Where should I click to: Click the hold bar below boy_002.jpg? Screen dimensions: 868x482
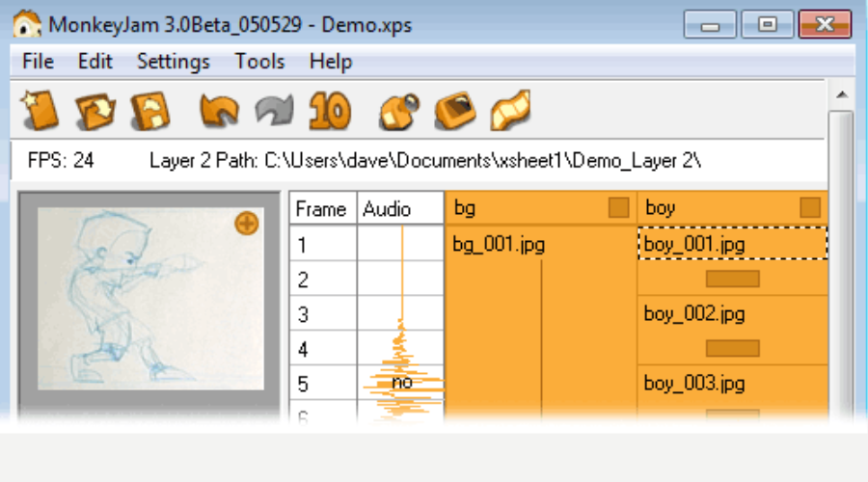tap(732, 348)
